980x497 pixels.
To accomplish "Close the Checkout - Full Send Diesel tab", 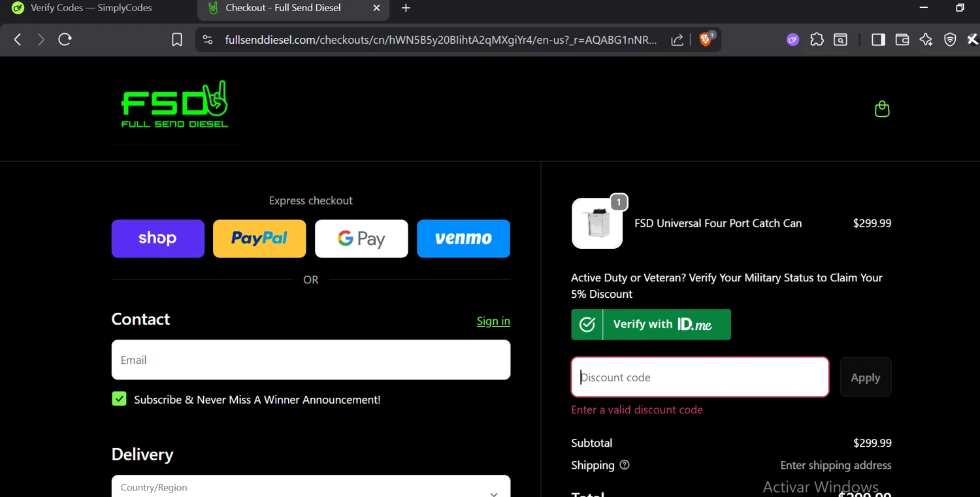I will pos(376,8).
